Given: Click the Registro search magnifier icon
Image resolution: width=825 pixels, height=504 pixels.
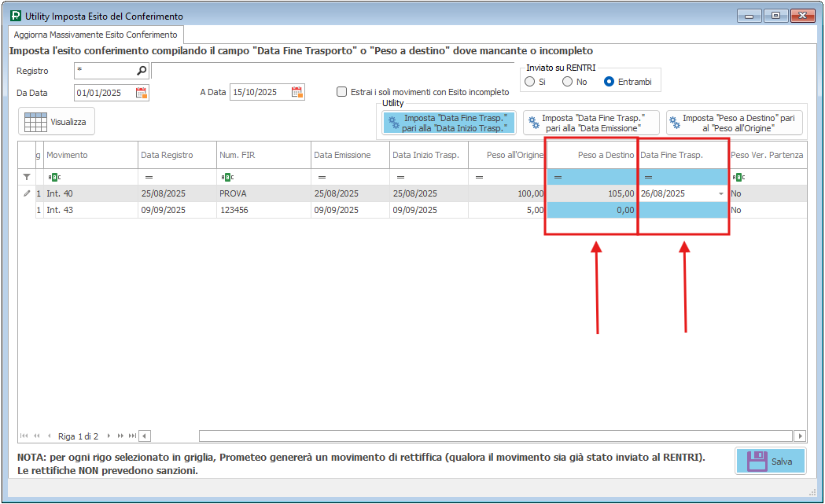Looking at the screenshot, I should click(x=142, y=71).
